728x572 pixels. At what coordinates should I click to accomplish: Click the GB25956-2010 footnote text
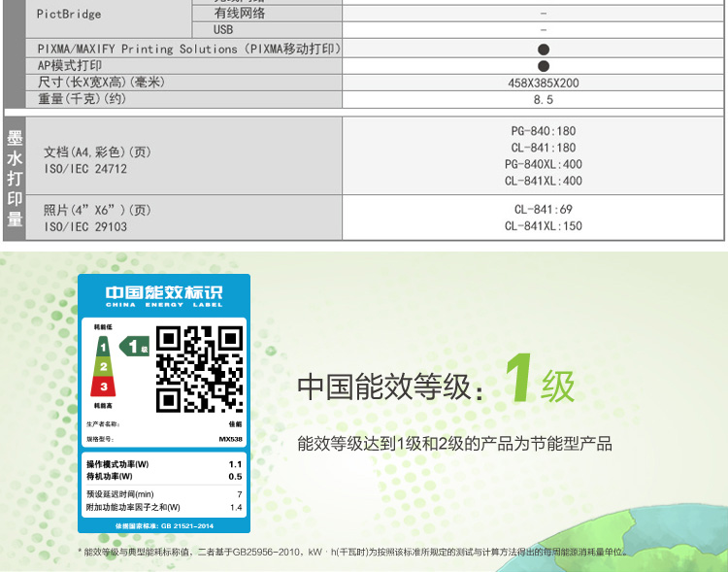(x=352, y=552)
